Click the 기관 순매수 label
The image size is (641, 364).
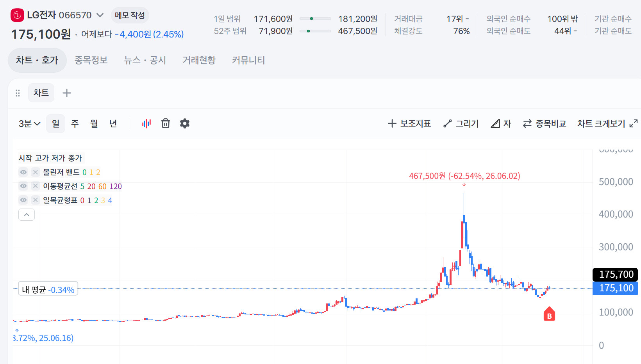pos(613,19)
